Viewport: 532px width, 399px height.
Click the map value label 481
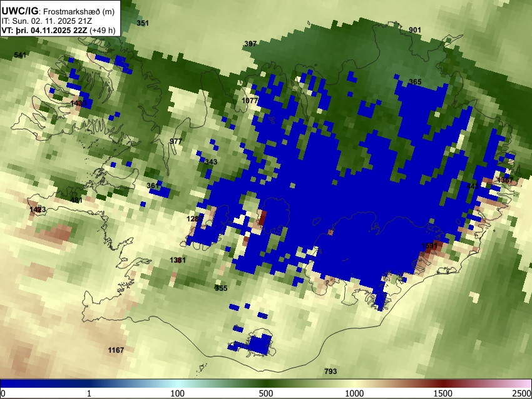[76, 200]
